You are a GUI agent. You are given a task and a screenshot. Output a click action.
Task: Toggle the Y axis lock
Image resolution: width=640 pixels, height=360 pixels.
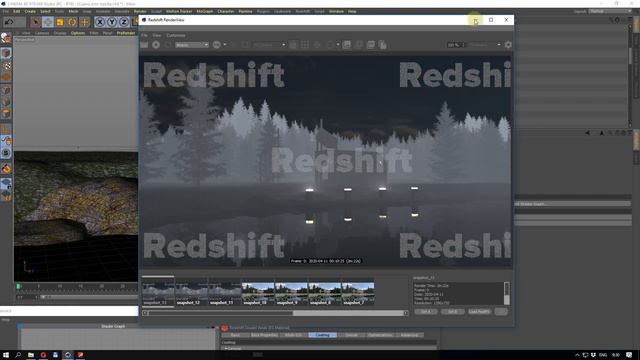tap(112, 22)
